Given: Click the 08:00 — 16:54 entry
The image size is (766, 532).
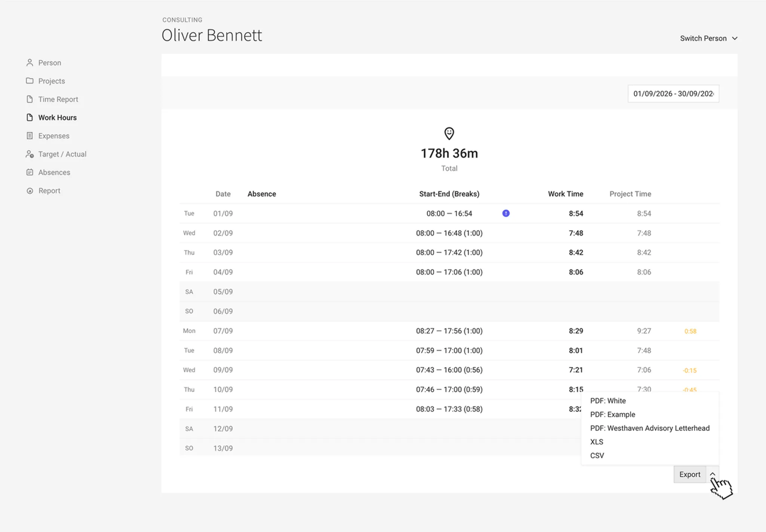Looking at the screenshot, I should coord(449,214).
